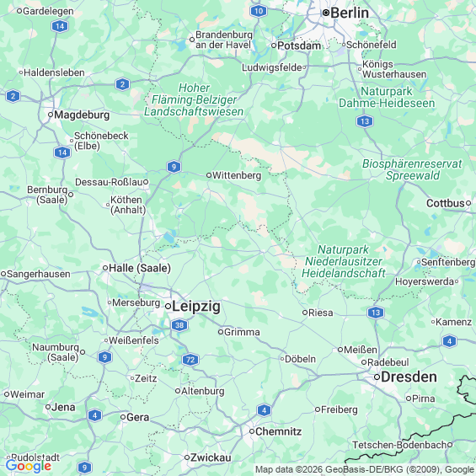The width and height of the screenshot is (476, 476).
Task: Click the A10 highway shield near Berlin
Action: coord(259,12)
